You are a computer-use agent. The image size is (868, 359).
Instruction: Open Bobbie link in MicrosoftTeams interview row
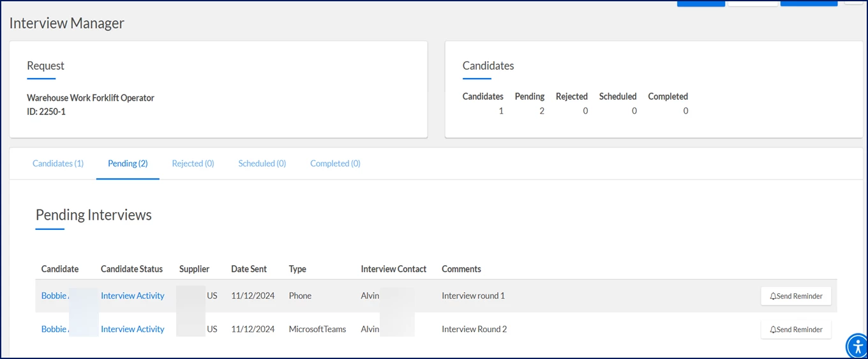coord(55,329)
